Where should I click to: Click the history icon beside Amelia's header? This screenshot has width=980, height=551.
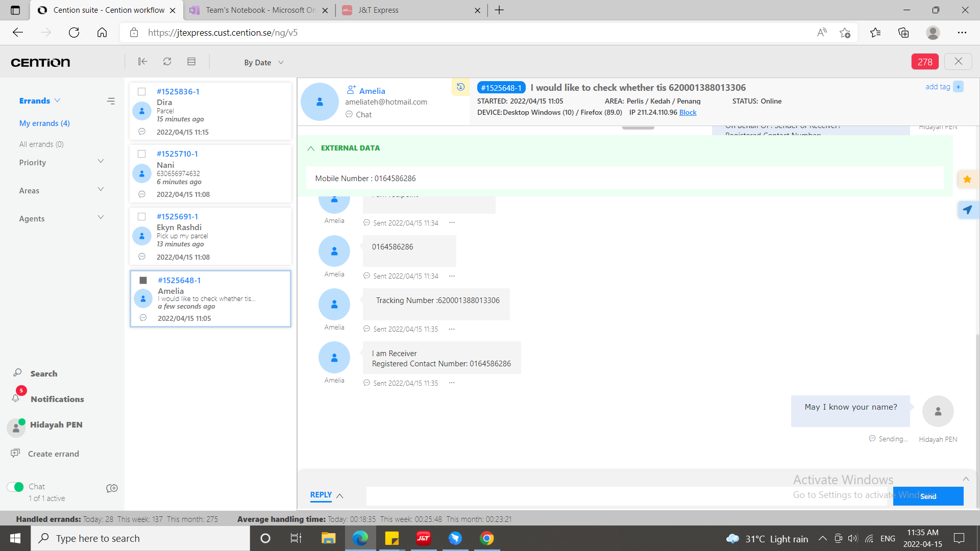coord(460,87)
